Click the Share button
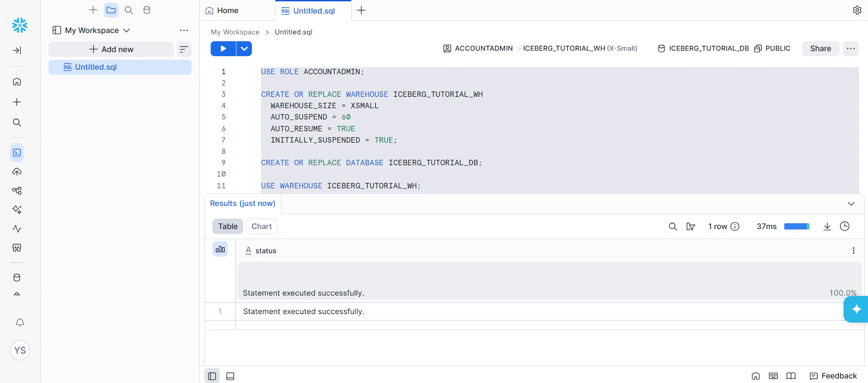Image resolution: width=868 pixels, height=383 pixels. [x=820, y=48]
